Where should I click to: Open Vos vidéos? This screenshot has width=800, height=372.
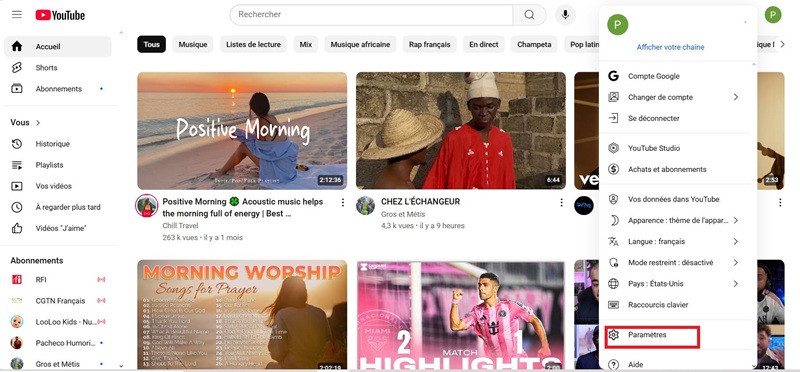pyautogui.click(x=58, y=186)
